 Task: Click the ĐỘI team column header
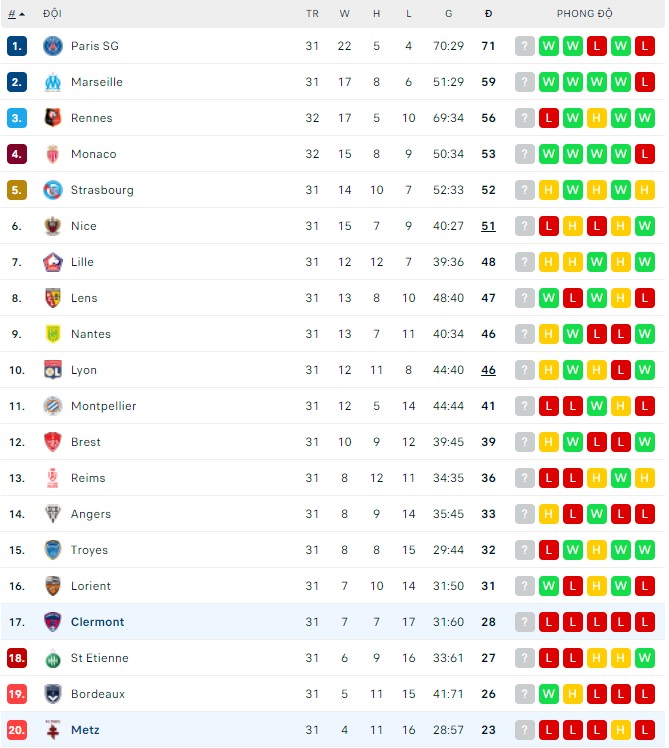coord(52,14)
